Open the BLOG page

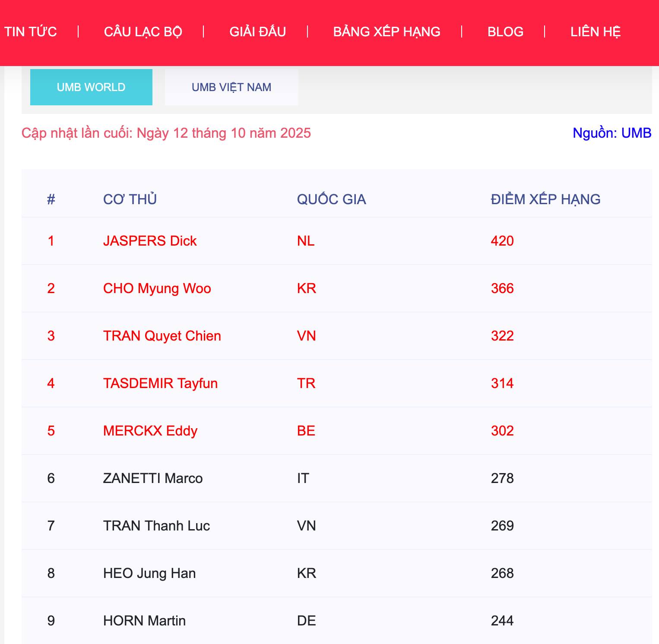[505, 32]
